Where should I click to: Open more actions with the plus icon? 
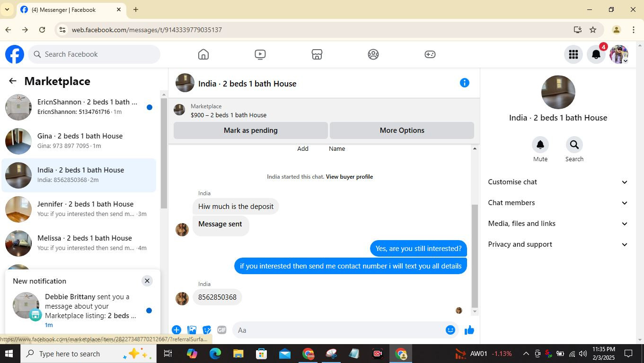coord(176,330)
